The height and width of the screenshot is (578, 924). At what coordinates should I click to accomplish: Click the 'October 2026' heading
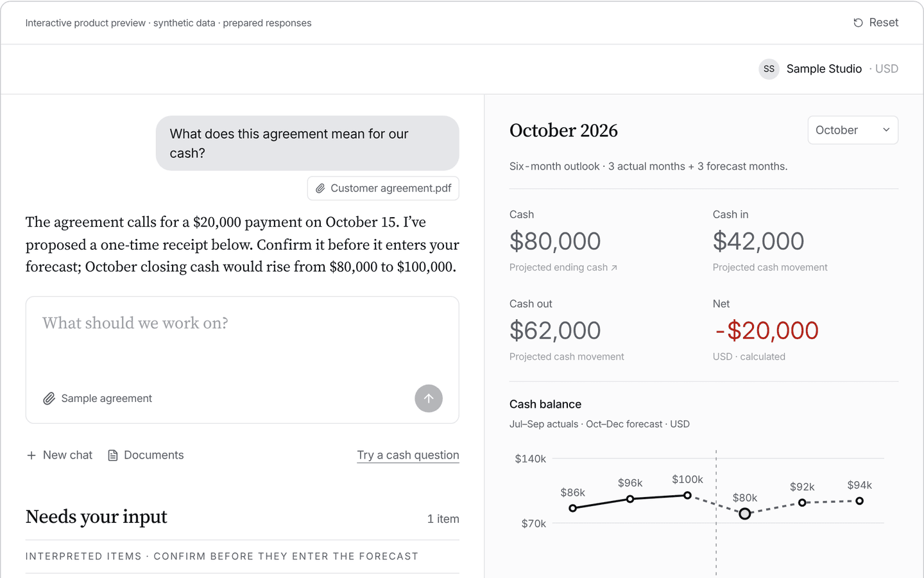[563, 130]
